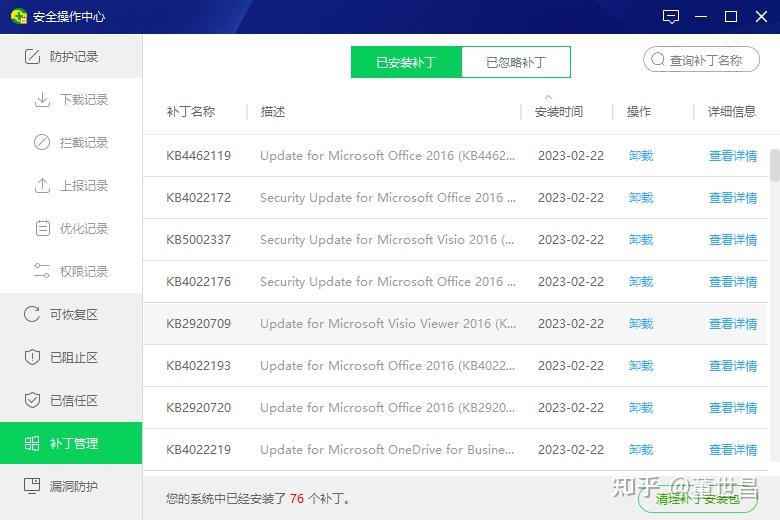Click the 漏洞防护 monitor icon
This screenshot has height=520, width=780.
coord(32,486)
